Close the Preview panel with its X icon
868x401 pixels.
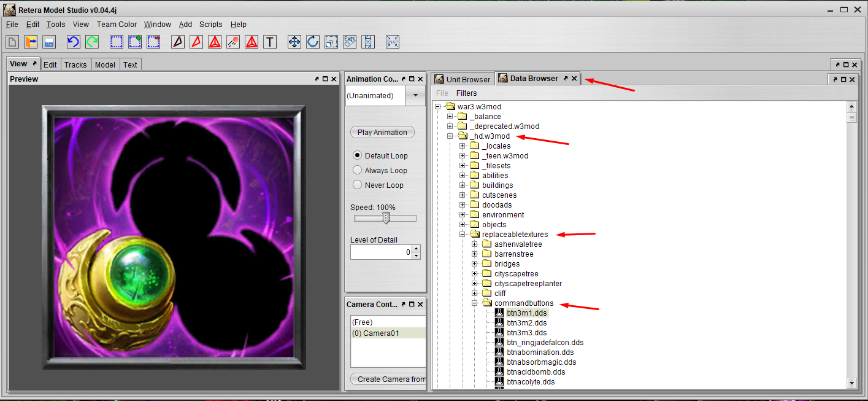click(334, 79)
